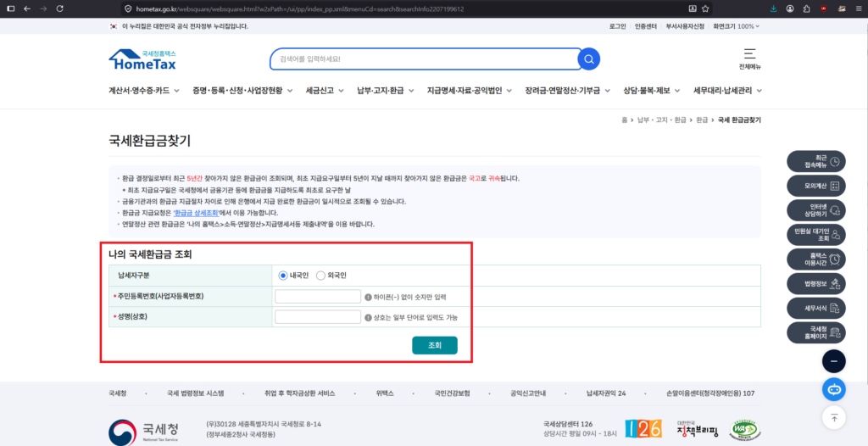Open the browser extensions puzzle icon

807,8
